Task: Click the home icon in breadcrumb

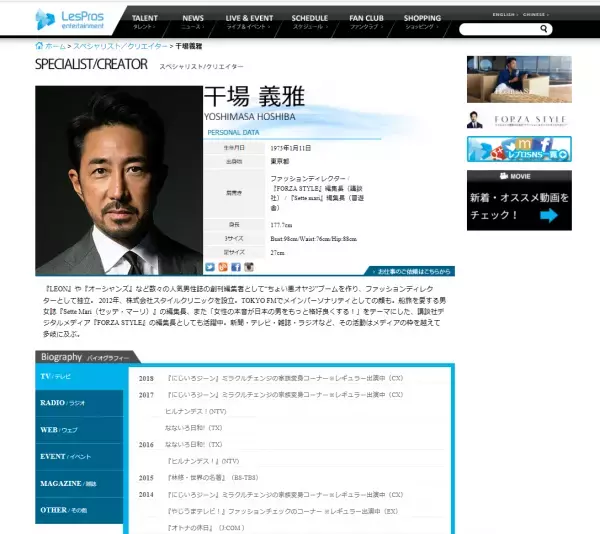Action: [x=39, y=46]
